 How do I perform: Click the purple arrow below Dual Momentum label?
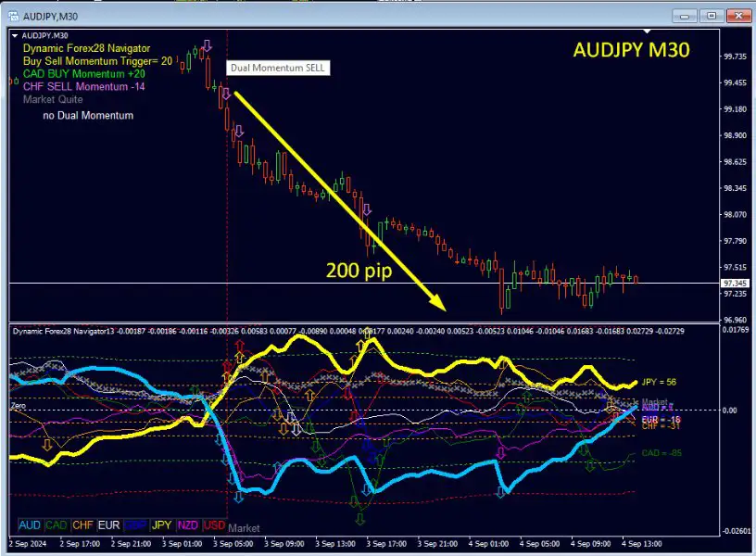point(224,94)
